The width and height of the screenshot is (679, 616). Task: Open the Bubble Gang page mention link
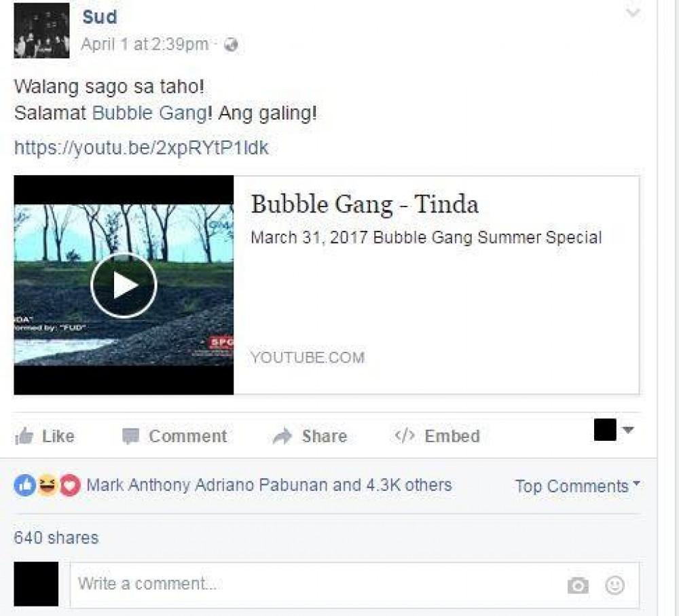coord(150,113)
